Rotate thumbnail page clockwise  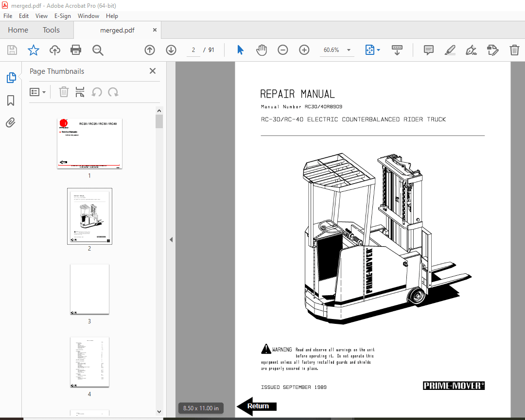coord(113,92)
